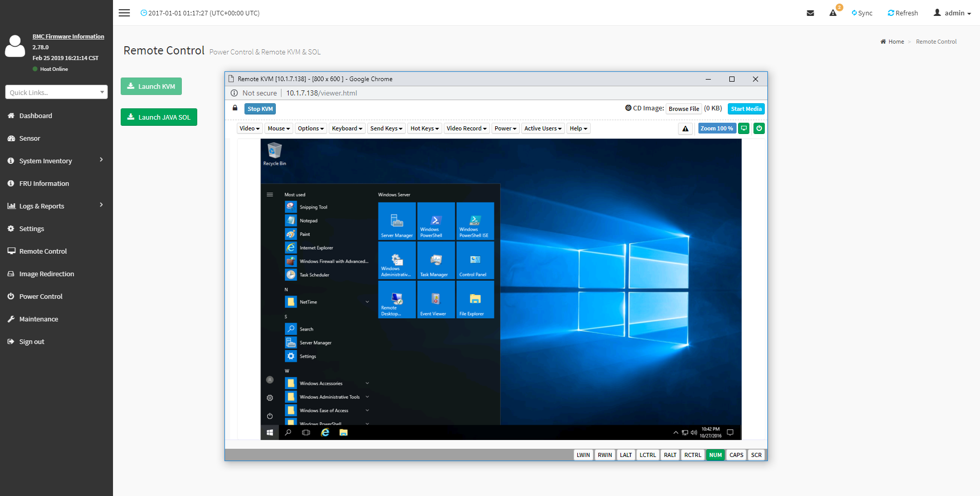Viewport: 980px width, 496px height.
Task: Open the Server Manager tile
Action: pyautogui.click(x=397, y=221)
